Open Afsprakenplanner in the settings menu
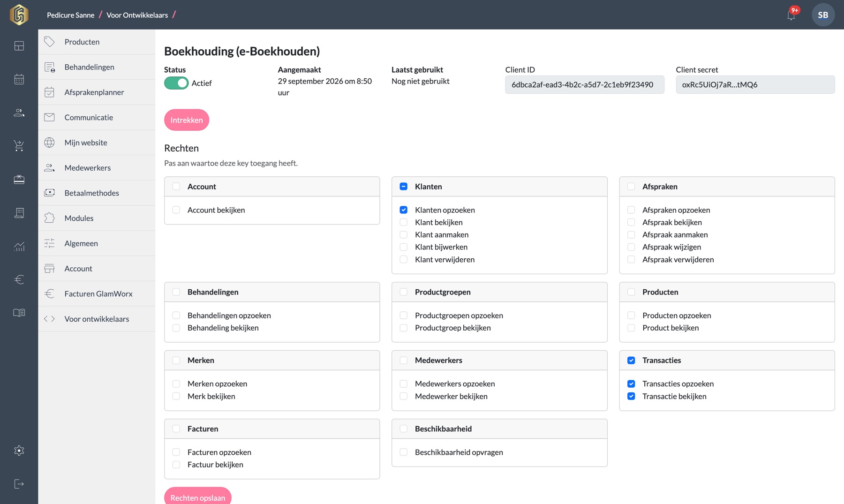 tap(97, 92)
